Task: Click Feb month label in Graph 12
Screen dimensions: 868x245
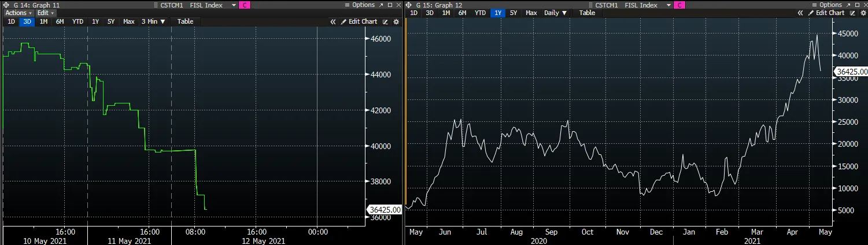Action: pos(722,232)
